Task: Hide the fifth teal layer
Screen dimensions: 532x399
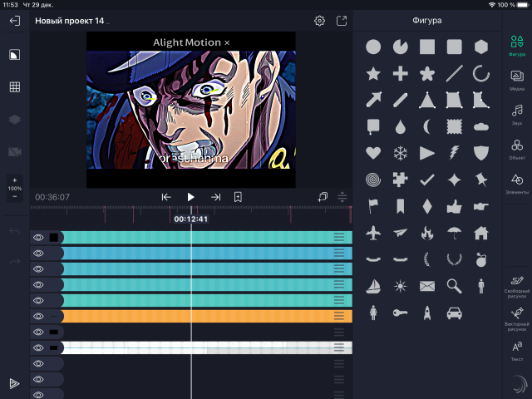Action: click(x=38, y=301)
